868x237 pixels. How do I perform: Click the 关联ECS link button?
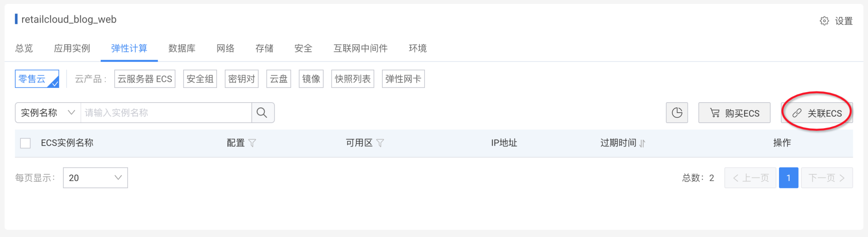pyautogui.click(x=817, y=113)
